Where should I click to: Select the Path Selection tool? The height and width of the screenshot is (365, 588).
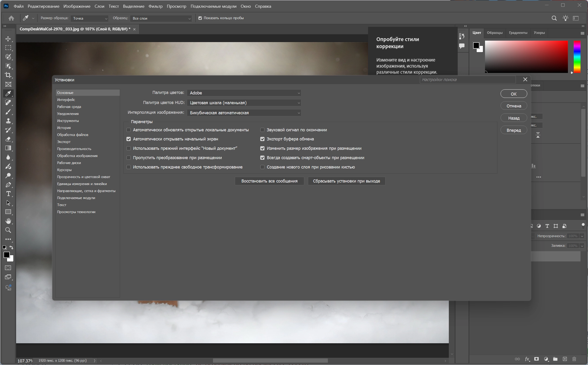(8, 203)
